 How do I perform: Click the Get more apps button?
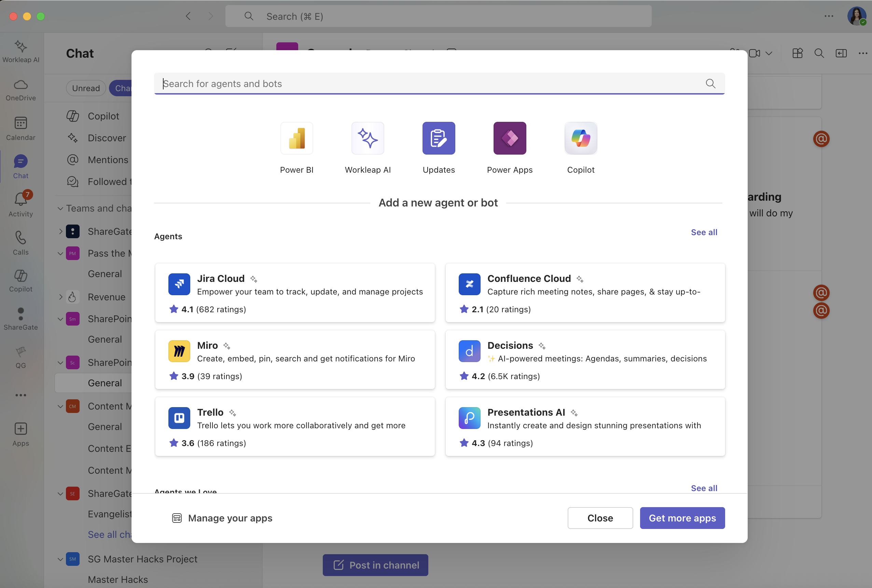(x=682, y=518)
